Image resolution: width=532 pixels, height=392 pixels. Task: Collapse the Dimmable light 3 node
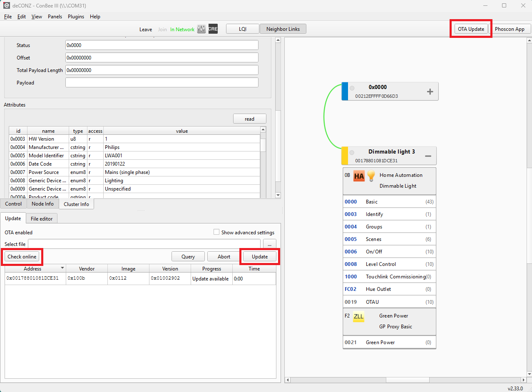point(428,156)
